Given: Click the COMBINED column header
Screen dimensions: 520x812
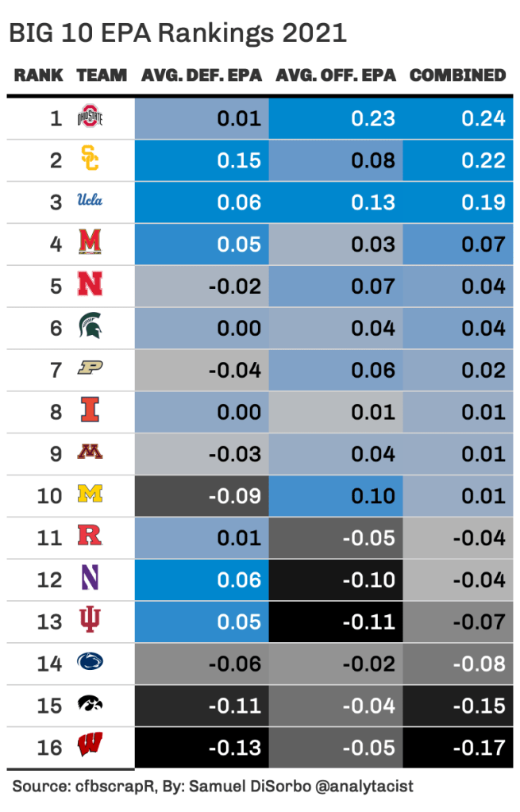Looking at the screenshot, I should (457, 75).
